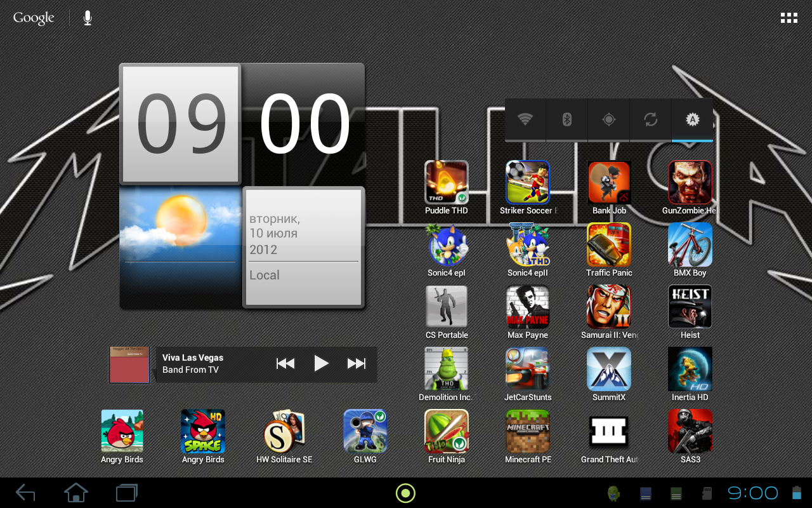Screen dimensions: 812x508
Task: Open BMX Boy game
Action: 690,244
